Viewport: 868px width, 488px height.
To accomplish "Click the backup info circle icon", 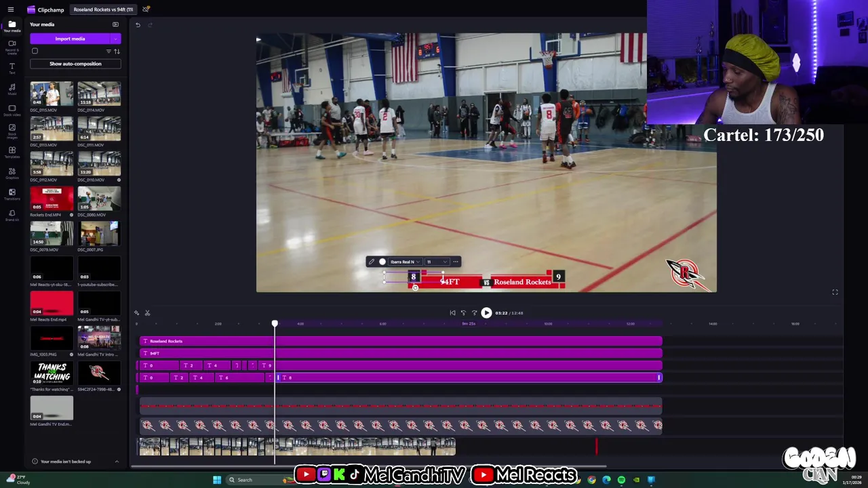I will coord(35,462).
